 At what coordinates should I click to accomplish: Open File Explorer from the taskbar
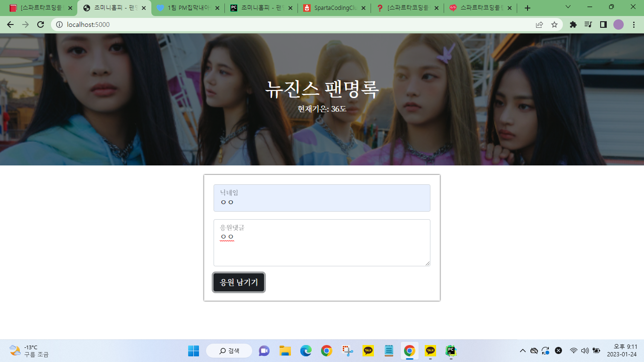(x=285, y=351)
